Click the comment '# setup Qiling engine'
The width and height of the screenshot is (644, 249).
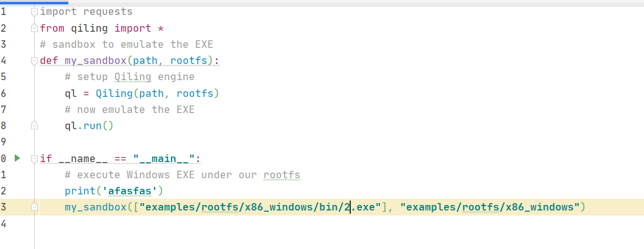(x=129, y=77)
